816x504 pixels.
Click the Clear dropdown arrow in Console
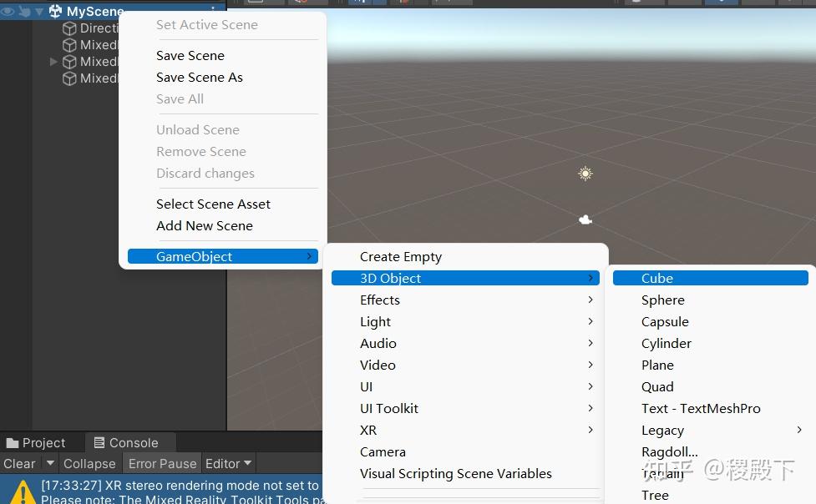click(50, 463)
